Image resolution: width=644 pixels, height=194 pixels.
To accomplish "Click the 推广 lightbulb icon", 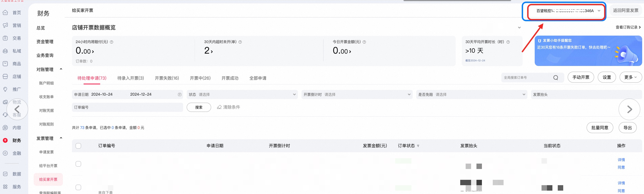I will [x=5, y=89].
